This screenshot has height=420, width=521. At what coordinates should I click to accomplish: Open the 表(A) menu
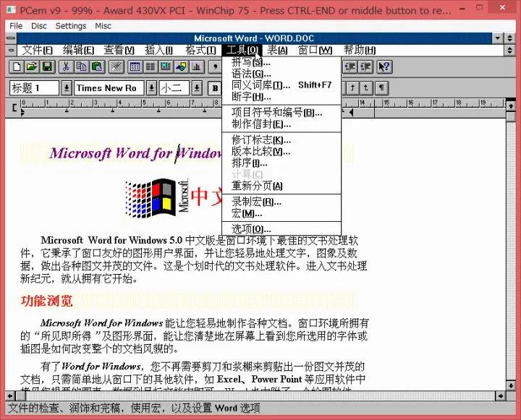[x=277, y=50]
